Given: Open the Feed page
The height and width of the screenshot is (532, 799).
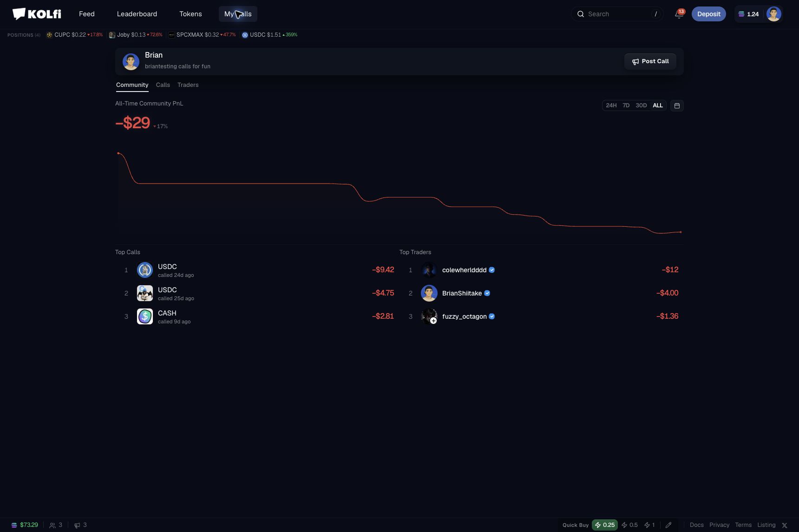Looking at the screenshot, I should click(x=87, y=14).
